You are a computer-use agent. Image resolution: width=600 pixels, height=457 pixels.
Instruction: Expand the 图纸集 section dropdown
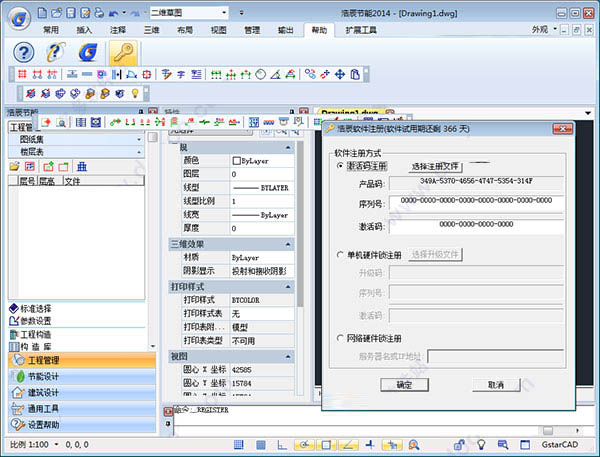click(139, 140)
